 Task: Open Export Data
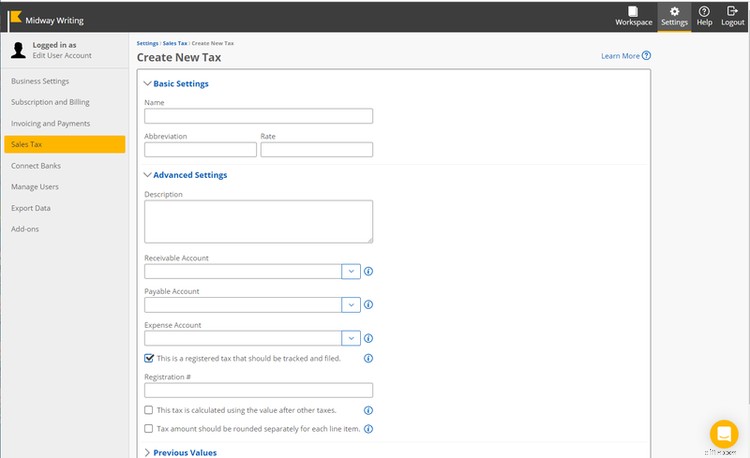click(x=31, y=208)
